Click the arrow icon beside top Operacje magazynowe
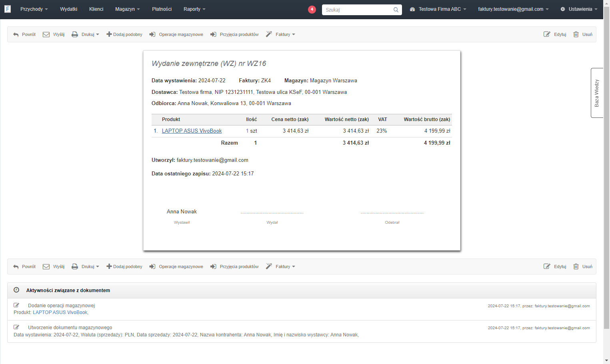Image resolution: width=610 pixels, height=364 pixels. [x=152, y=34]
